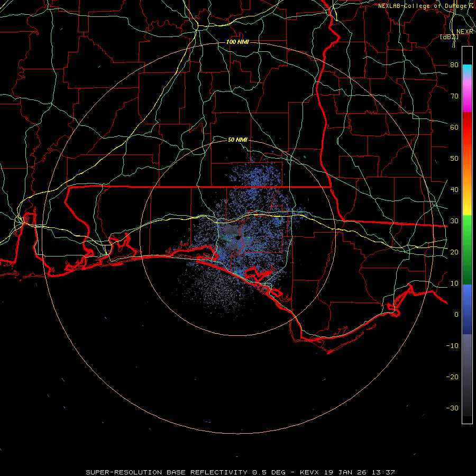The height and width of the screenshot is (476, 476).
Task: Click the 30 dBZ scale label
Action: click(454, 221)
